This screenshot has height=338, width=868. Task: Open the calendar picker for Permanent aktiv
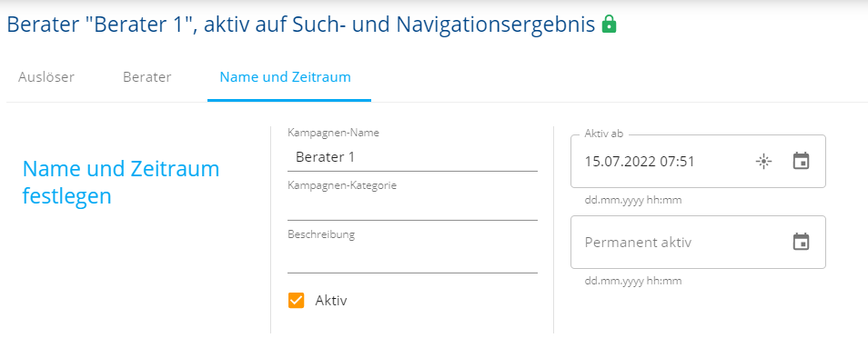pos(801,242)
